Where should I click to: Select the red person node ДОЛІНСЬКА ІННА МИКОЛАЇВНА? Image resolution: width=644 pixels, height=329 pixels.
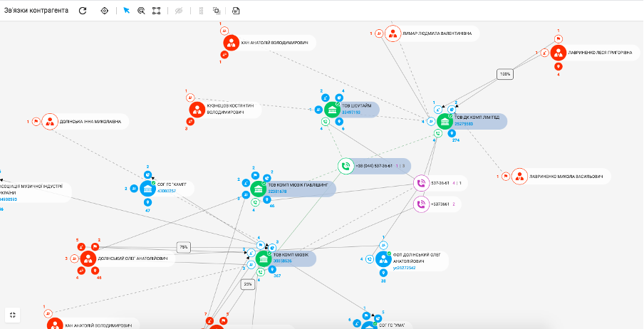point(49,122)
